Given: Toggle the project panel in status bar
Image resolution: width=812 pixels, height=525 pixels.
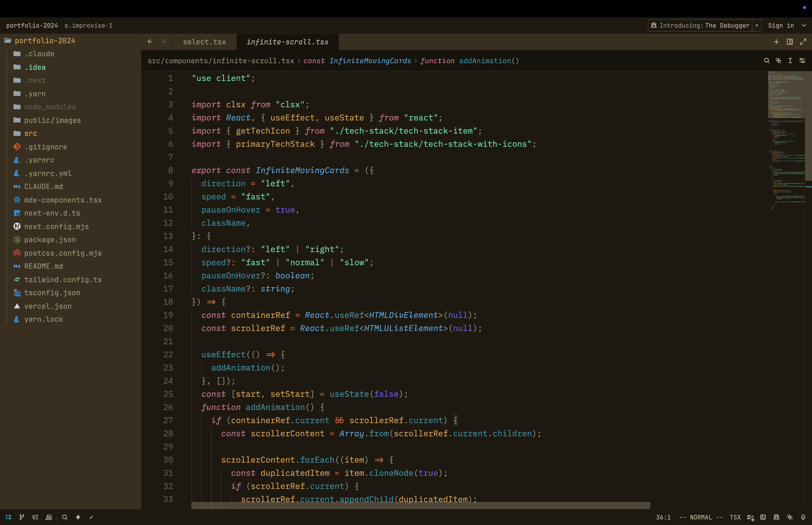Looking at the screenshot, I should click(x=8, y=517).
